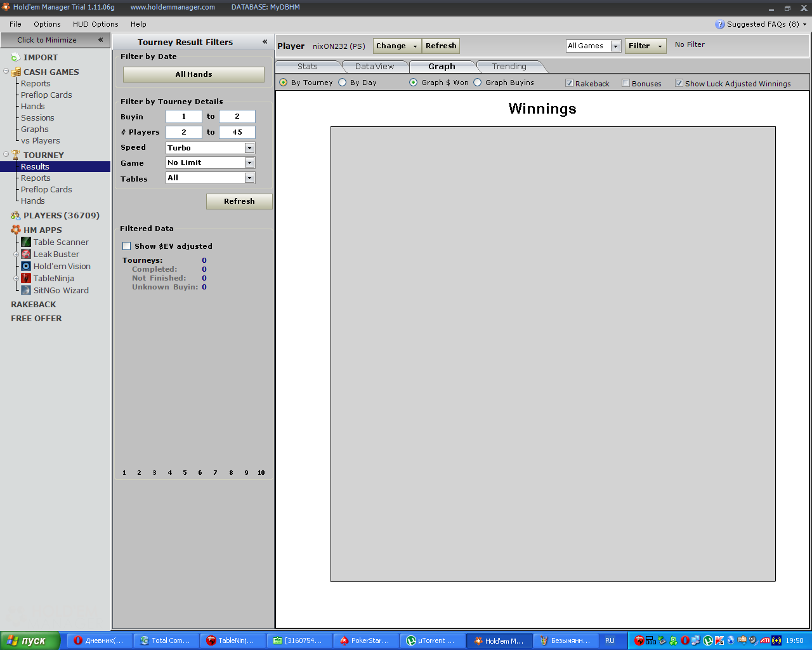The width and height of the screenshot is (812, 650).
Task: Collapse the Tourney Result Filters panel
Action: pyautogui.click(x=265, y=42)
